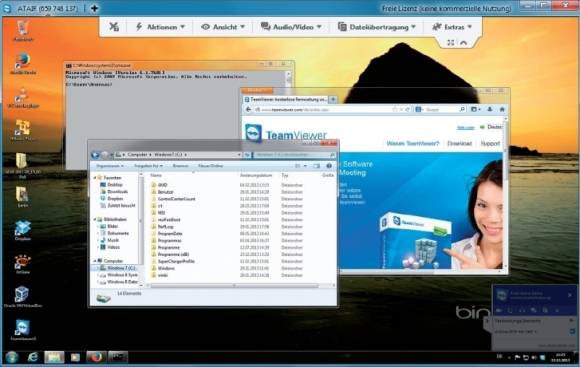Click the Support link on TeamViewer page
580x367 pixels.
pyautogui.click(x=490, y=144)
